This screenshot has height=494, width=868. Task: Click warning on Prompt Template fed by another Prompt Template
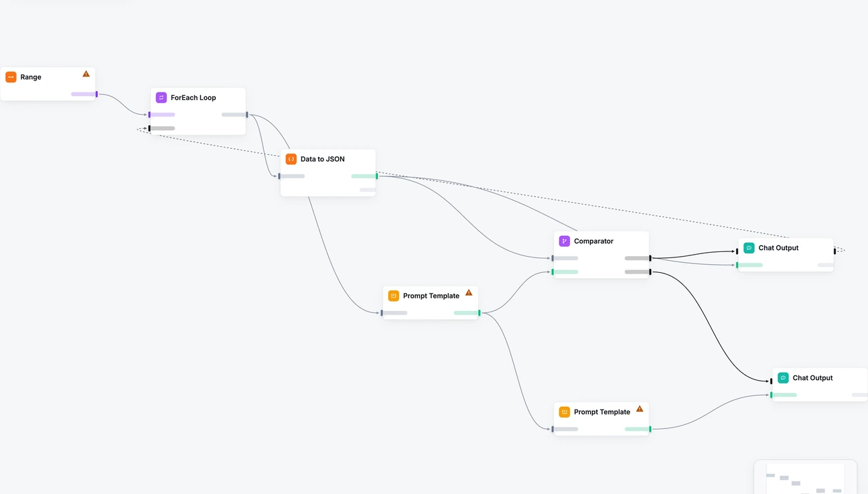pos(640,409)
